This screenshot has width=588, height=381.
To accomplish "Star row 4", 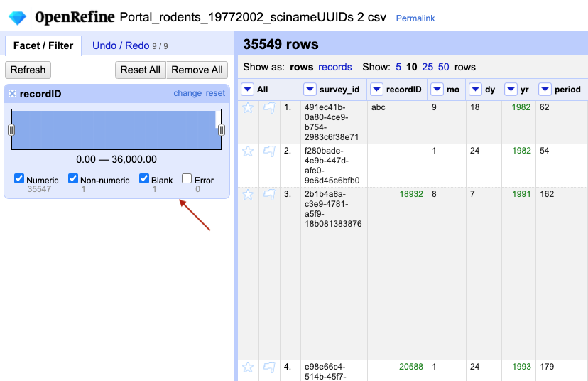I will pyautogui.click(x=248, y=367).
